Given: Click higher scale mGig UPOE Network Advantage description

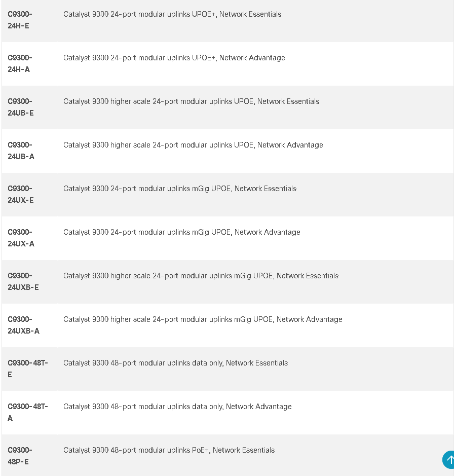Looking at the screenshot, I should 203,319.
